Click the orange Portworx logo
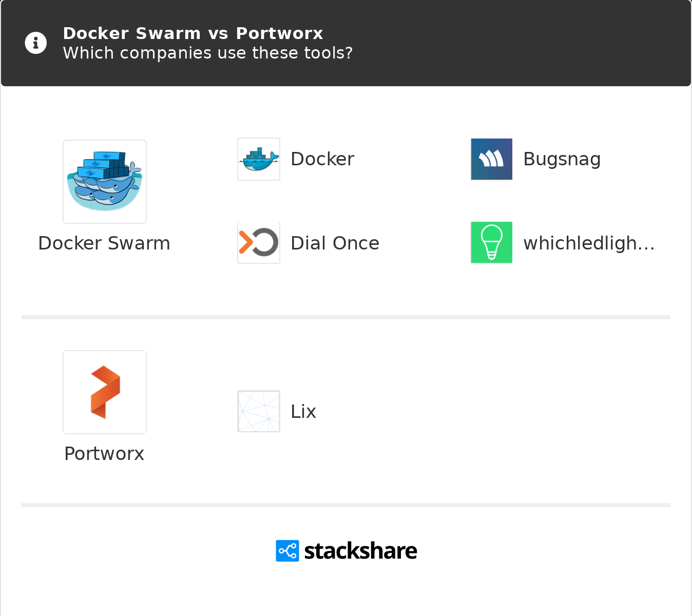 105,392
